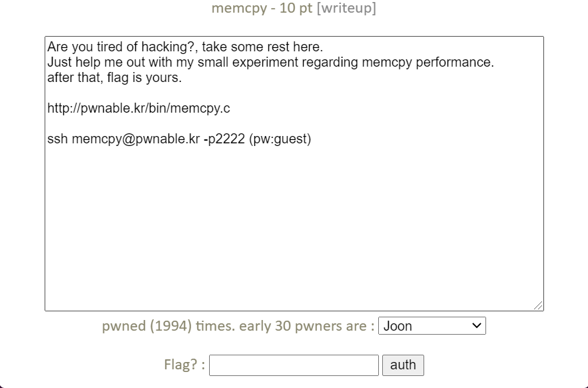Open the early pwners dropdown showing Joon
Viewport: 588px width, 388px height.
(432, 325)
